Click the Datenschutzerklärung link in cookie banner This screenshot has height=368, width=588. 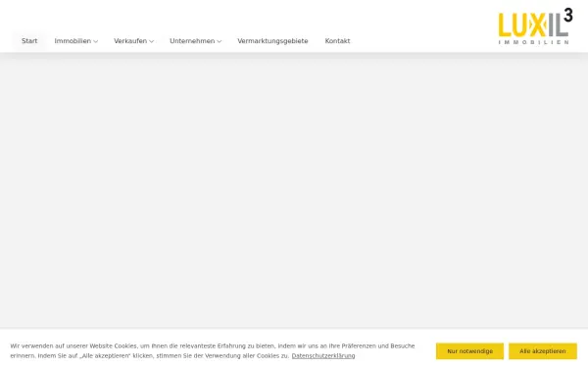[323, 355]
